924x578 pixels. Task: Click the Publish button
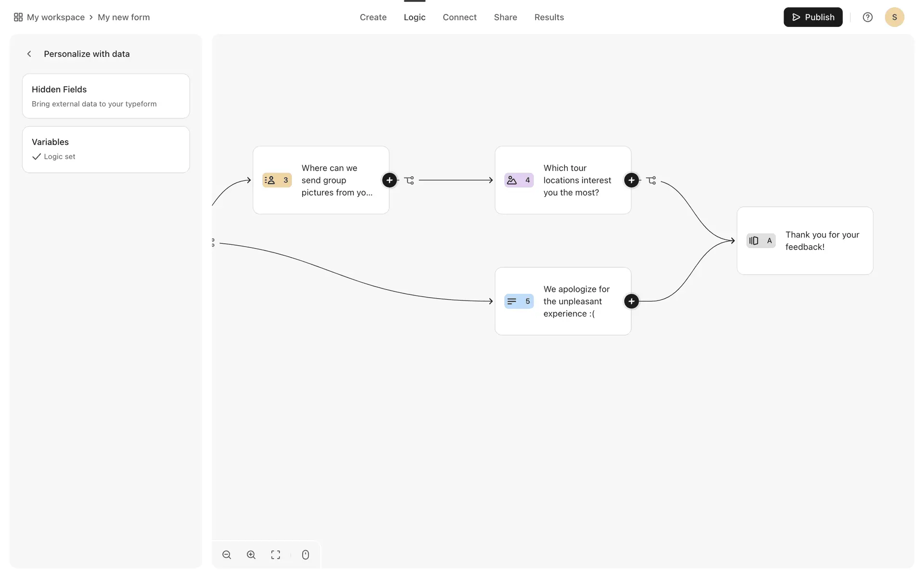click(x=813, y=17)
